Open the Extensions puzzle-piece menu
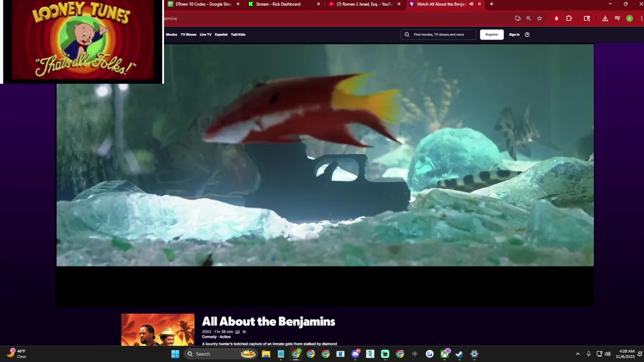This screenshot has width=644, height=362. click(x=569, y=18)
